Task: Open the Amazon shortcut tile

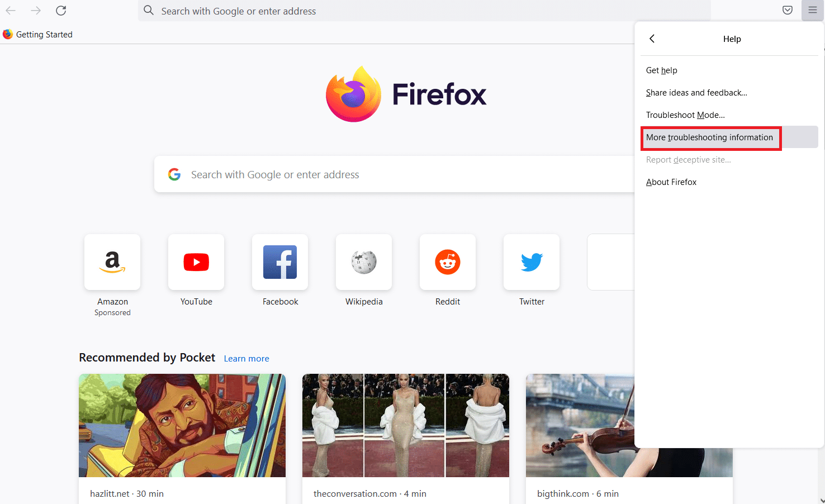Action: click(112, 262)
